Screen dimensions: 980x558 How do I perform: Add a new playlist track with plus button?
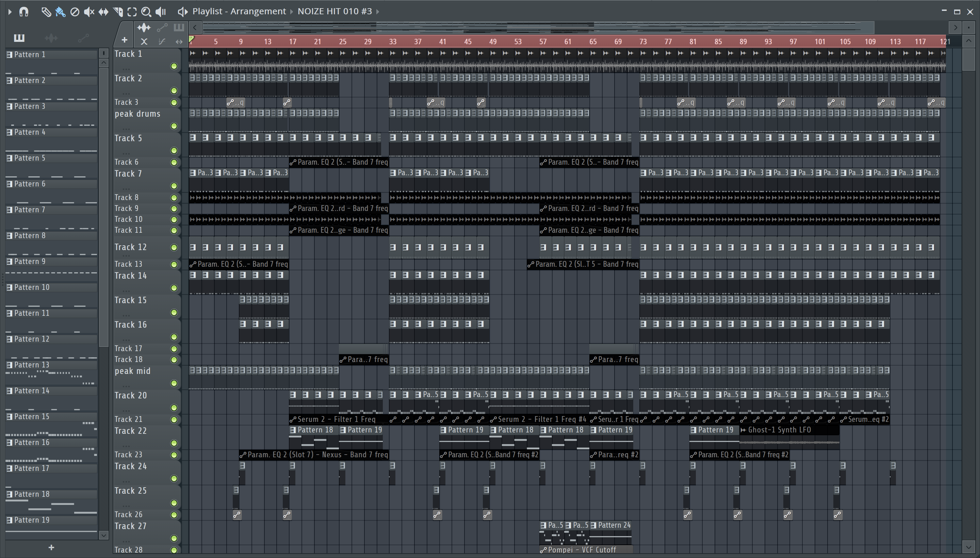(x=124, y=40)
